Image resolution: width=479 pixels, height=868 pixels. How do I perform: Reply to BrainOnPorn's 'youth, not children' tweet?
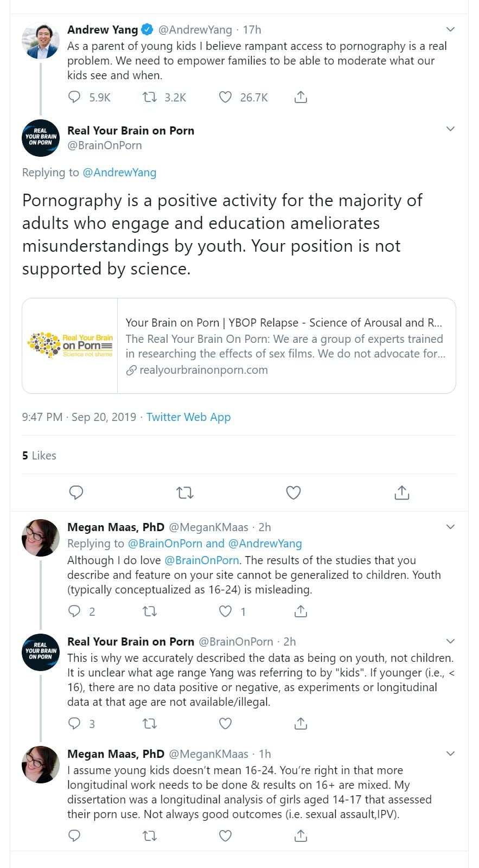(75, 724)
